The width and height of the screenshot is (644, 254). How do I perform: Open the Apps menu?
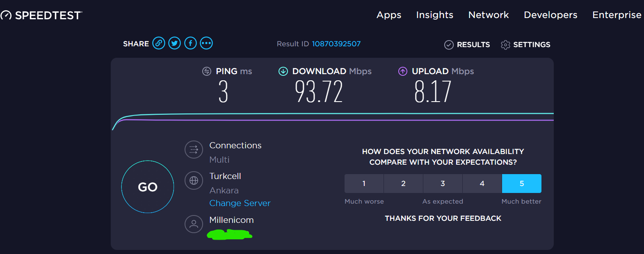[389, 15]
